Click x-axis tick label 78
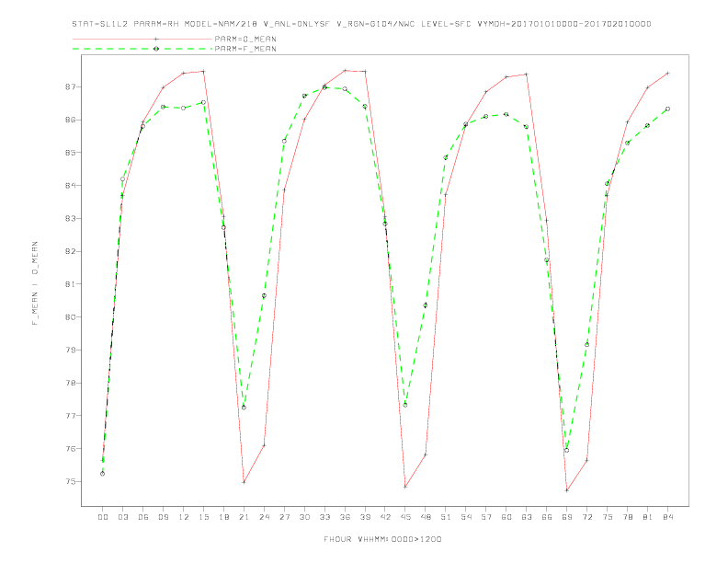Image resolution: width=728 pixels, height=563 pixels. 627,517
